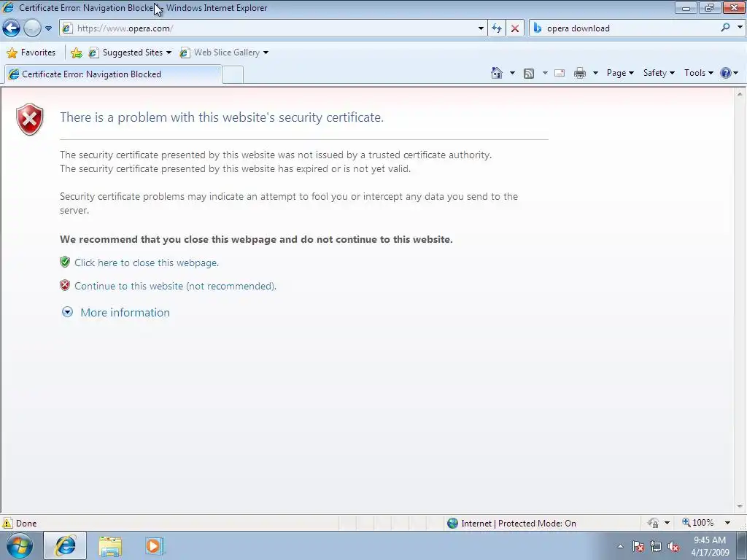
Task: Click the scroll up arrow on vertical scrollbar
Action: pyautogui.click(x=740, y=94)
